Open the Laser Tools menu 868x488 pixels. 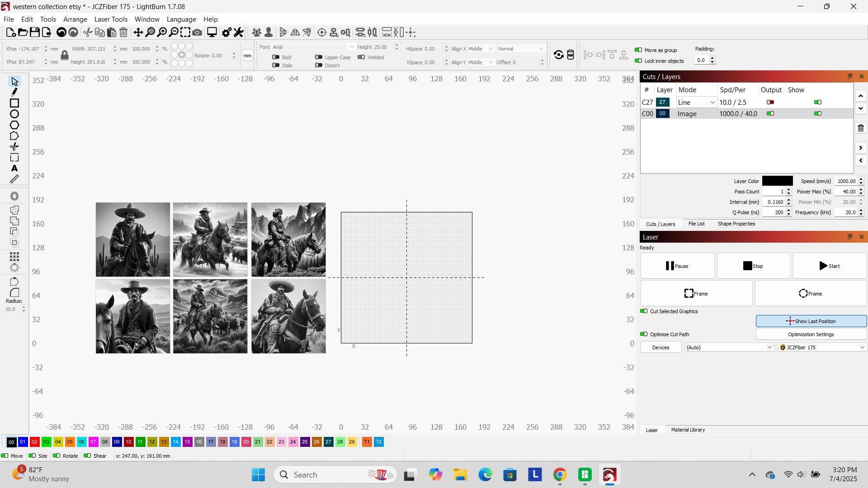[x=111, y=19]
